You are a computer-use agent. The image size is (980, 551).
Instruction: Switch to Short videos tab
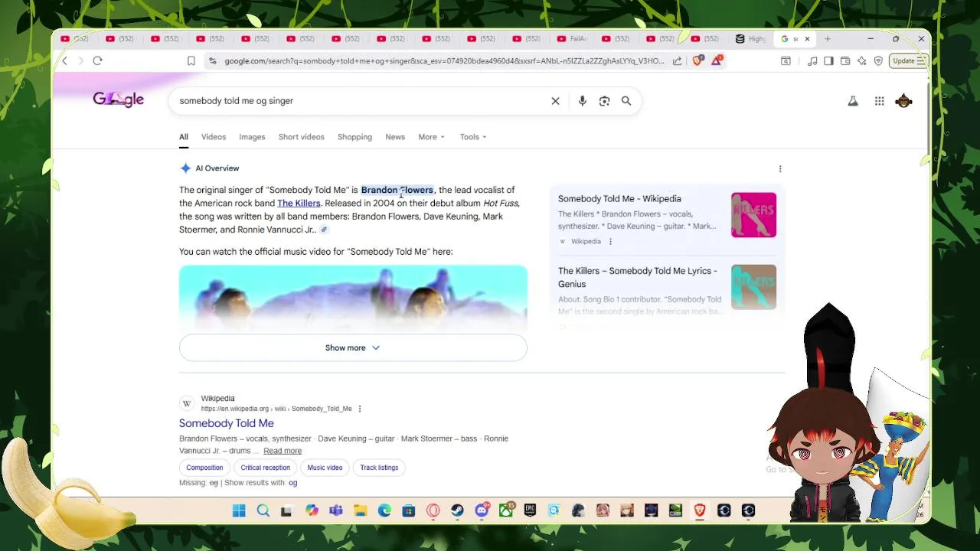(x=301, y=137)
